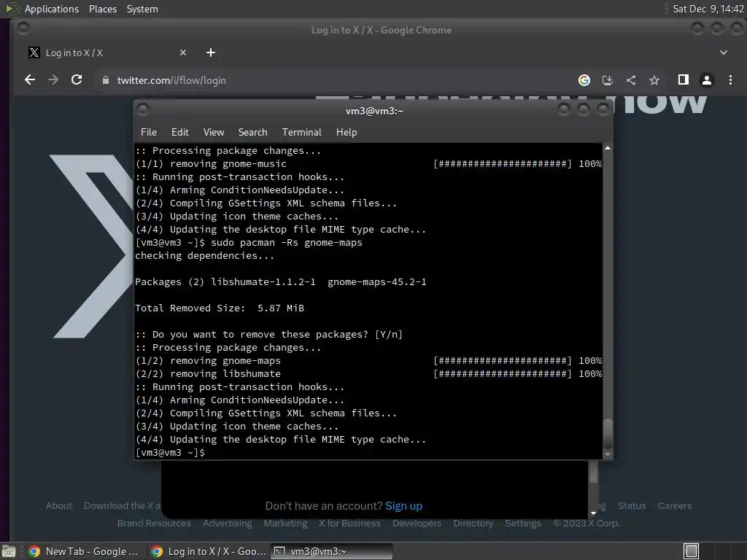This screenshot has width=747, height=560.
Task: Click 'Total Removed Size: 5.87 MiB' line
Action: tap(220, 308)
